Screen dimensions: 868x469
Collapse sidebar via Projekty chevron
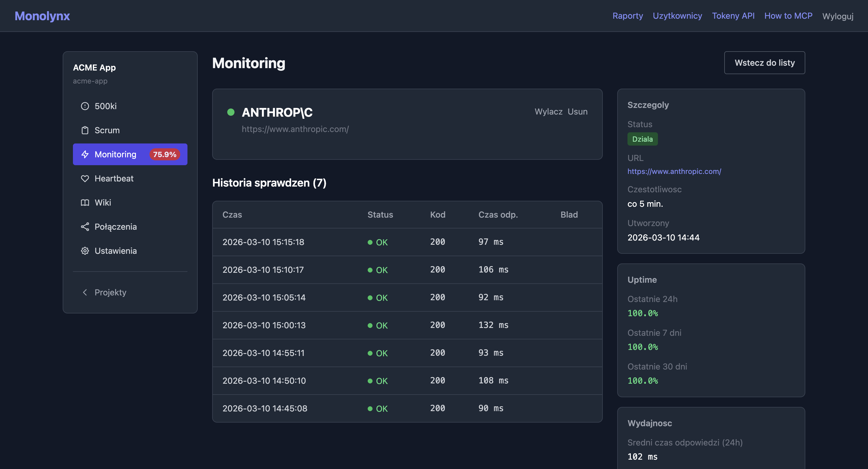pyautogui.click(x=85, y=292)
